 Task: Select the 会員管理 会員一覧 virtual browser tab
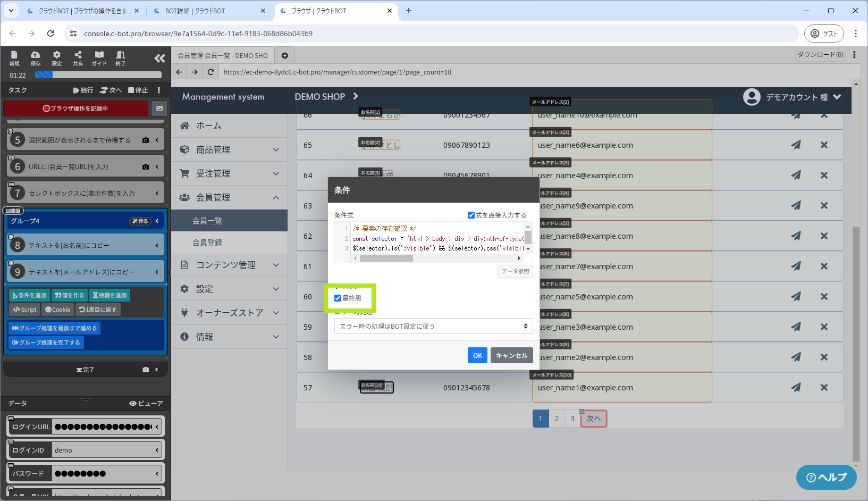[x=223, y=55]
